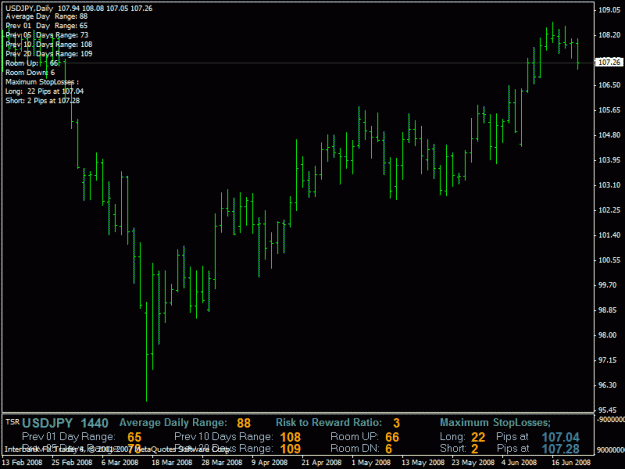
Task: Click the blue 107.04 price in TSR panel
Action: 560,437
